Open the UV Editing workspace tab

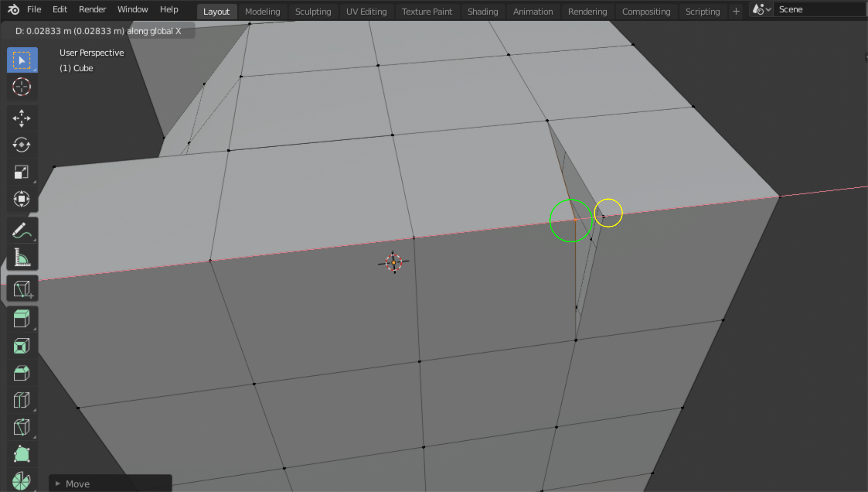pyautogui.click(x=366, y=12)
